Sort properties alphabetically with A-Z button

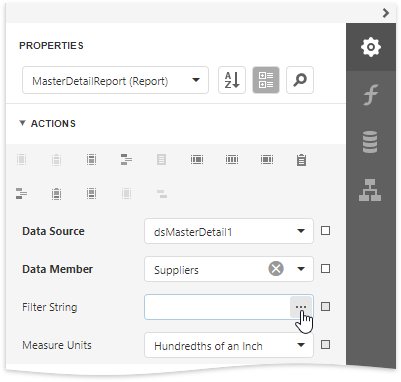(x=232, y=80)
